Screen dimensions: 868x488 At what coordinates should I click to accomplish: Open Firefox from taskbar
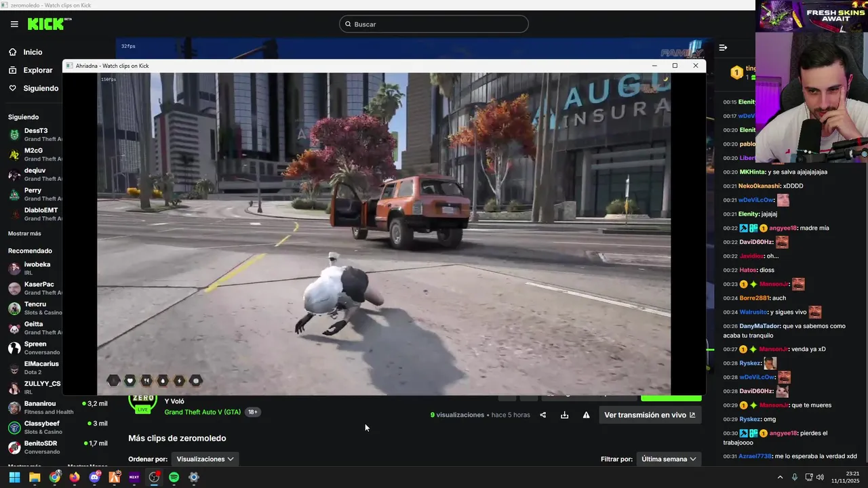coord(74,477)
